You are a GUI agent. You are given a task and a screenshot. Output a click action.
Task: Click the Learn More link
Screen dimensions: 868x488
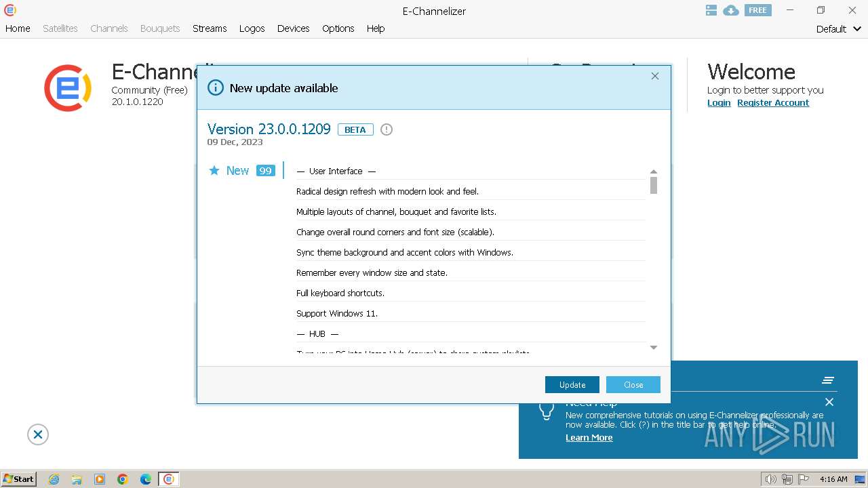589,438
